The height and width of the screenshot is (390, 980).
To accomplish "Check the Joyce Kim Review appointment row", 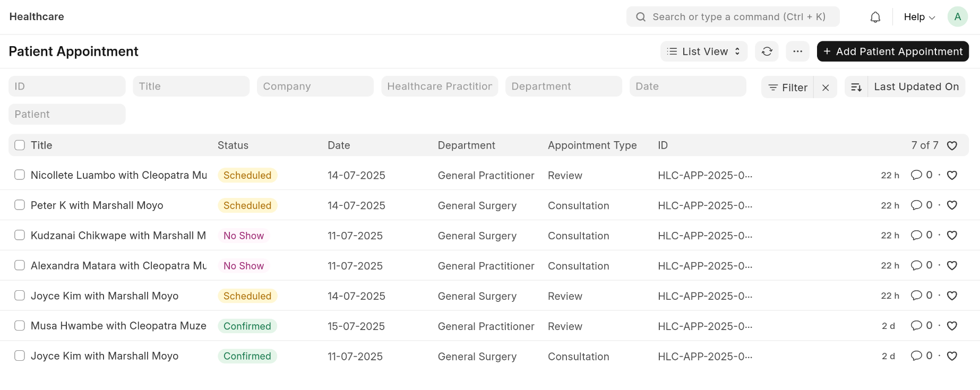I will 19,296.
